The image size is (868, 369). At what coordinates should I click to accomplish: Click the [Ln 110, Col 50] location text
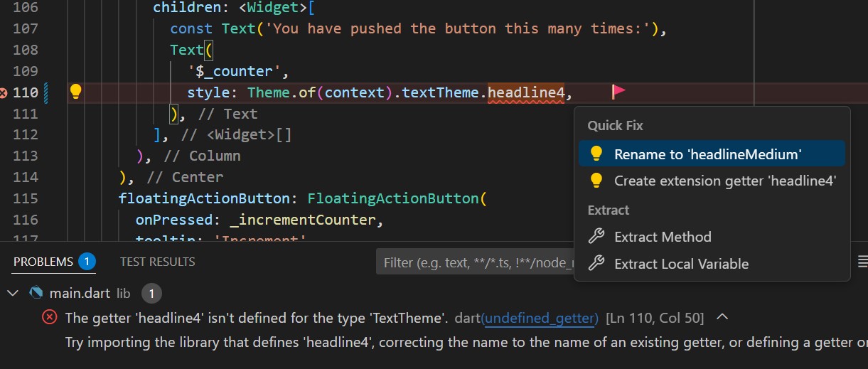(x=655, y=317)
